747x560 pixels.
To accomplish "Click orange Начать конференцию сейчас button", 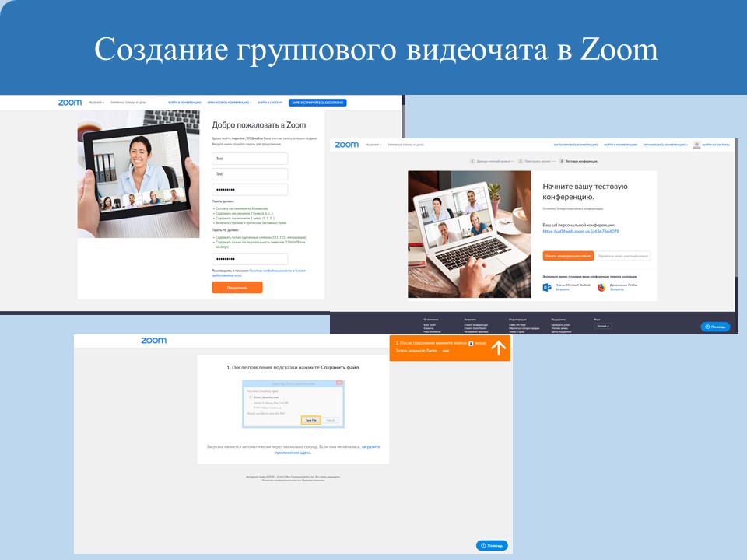I will pyautogui.click(x=568, y=256).
